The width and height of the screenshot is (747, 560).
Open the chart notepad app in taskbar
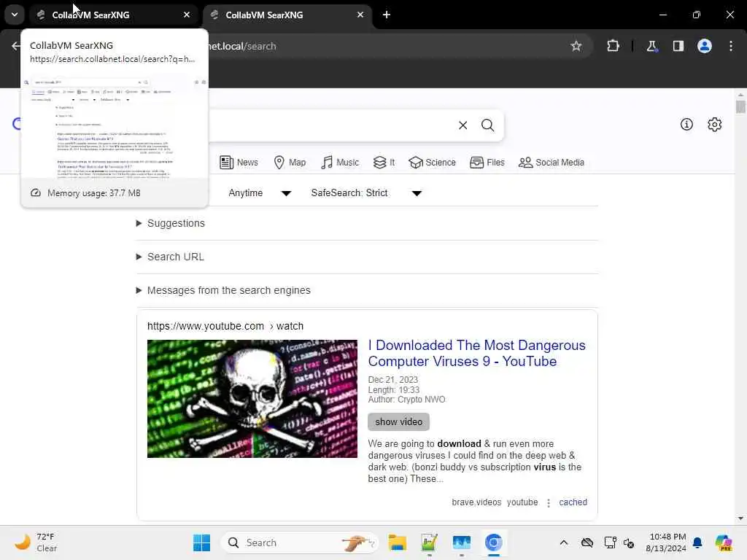tap(429, 542)
